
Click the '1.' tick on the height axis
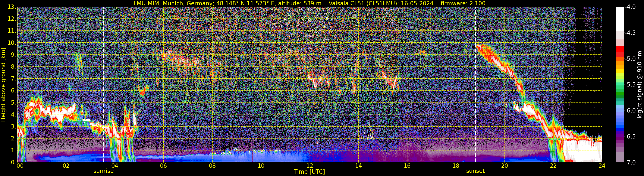click(13, 150)
